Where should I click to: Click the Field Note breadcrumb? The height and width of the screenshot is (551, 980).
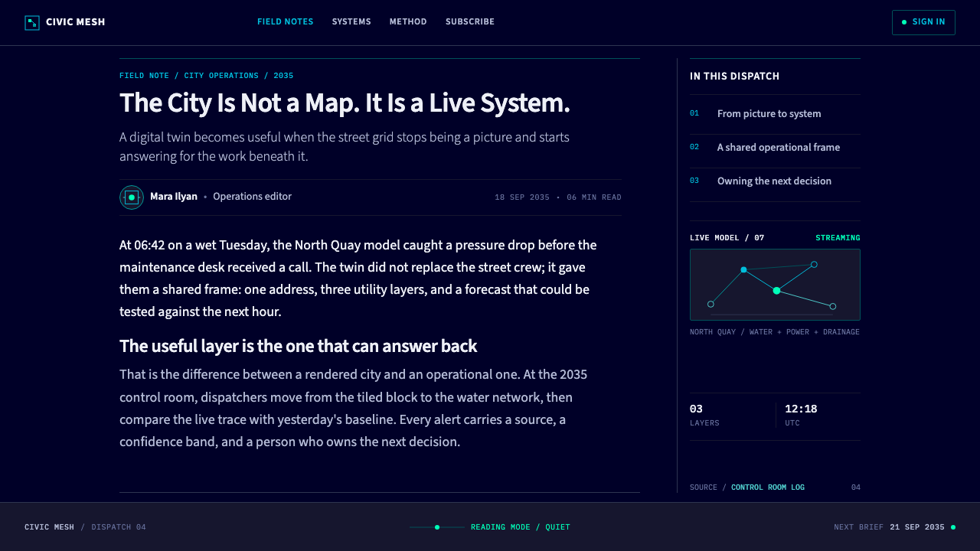click(x=144, y=76)
